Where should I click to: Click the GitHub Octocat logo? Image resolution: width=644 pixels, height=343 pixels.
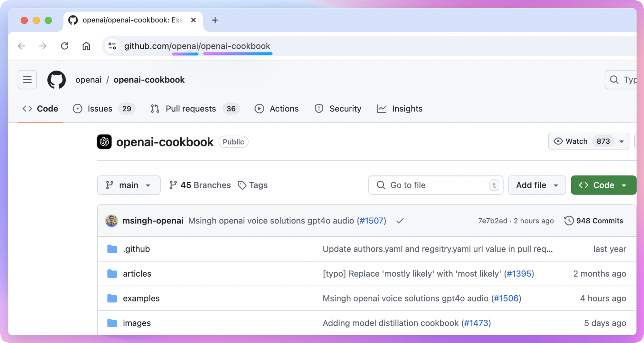click(x=57, y=80)
